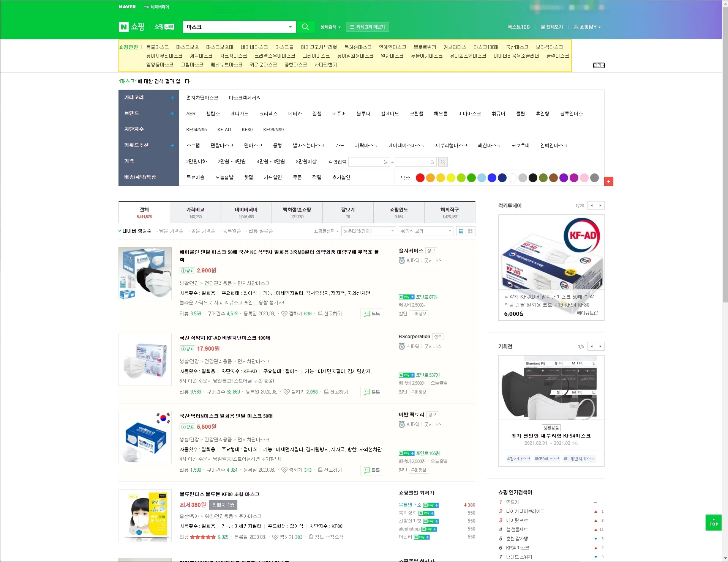Image resolution: width=728 pixels, height=562 pixels.
Task: Click the price range search icon
Action: 443,162
